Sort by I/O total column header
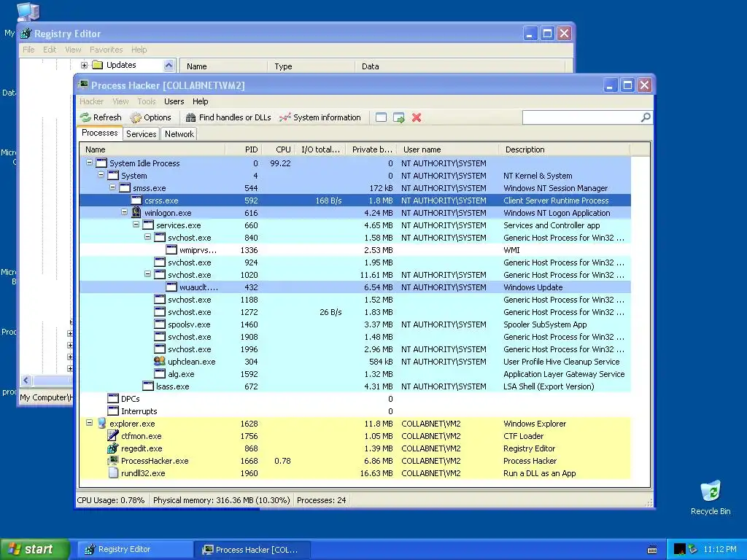This screenshot has height=560, width=747. pos(320,149)
